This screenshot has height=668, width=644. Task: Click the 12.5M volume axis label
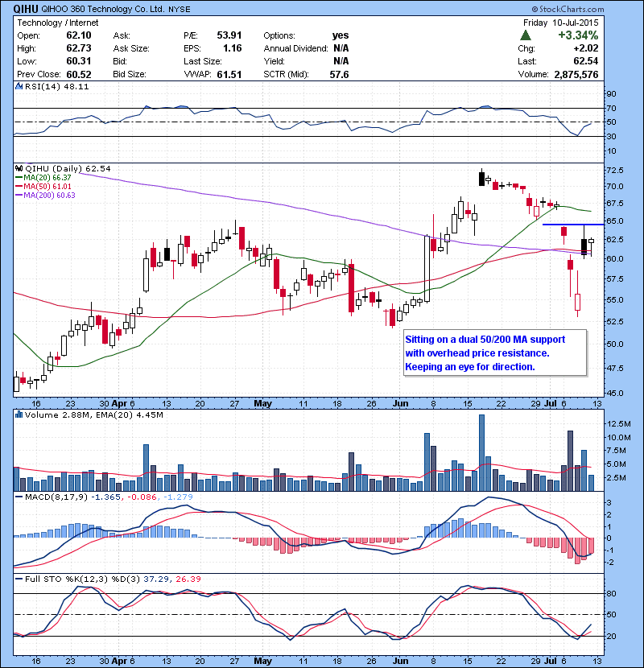[x=618, y=423]
